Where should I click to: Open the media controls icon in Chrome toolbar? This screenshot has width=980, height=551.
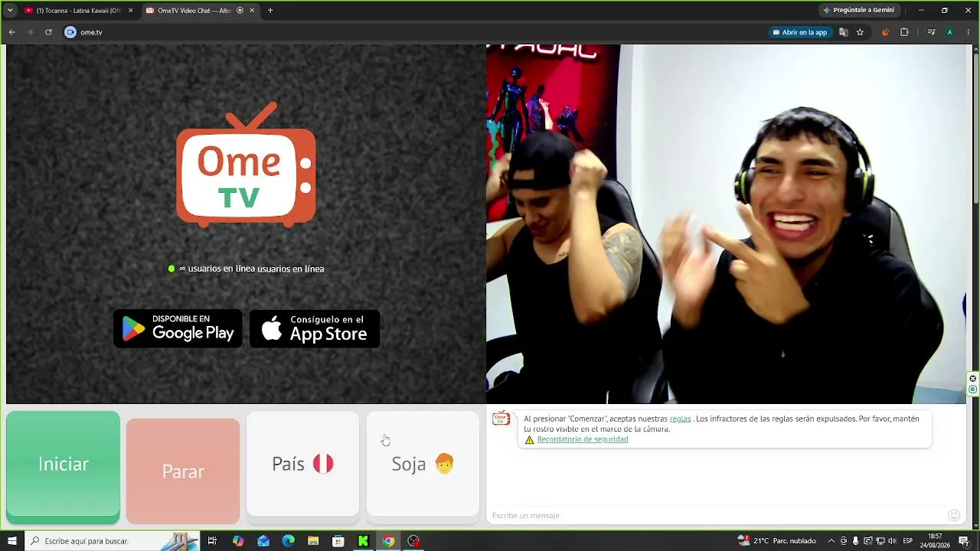pyautogui.click(x=931, y=32)
